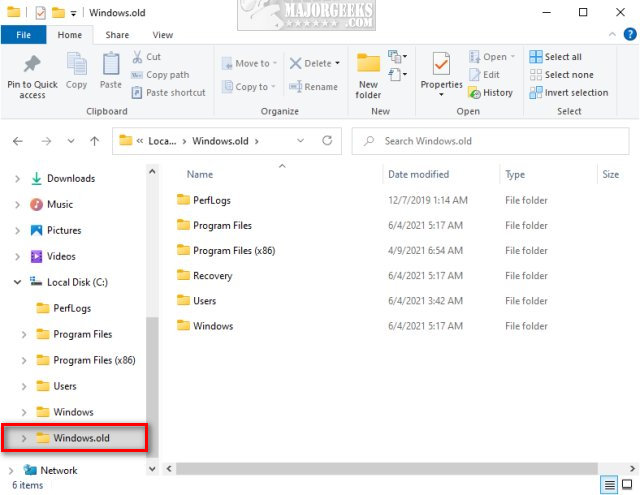Image resolution: width=640 pixels, height=495 pixels.
Task: Refresh the Windows.old folder view
Action: 327,141
